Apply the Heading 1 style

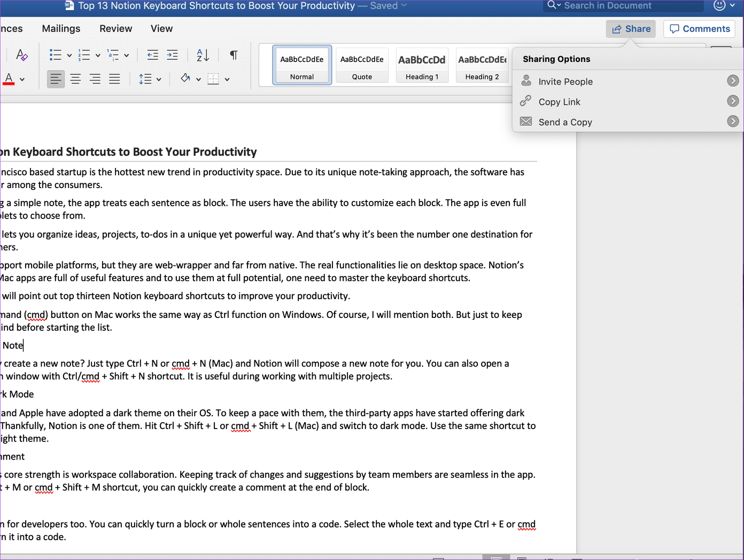pyautogui.click(x=422, y=65)
